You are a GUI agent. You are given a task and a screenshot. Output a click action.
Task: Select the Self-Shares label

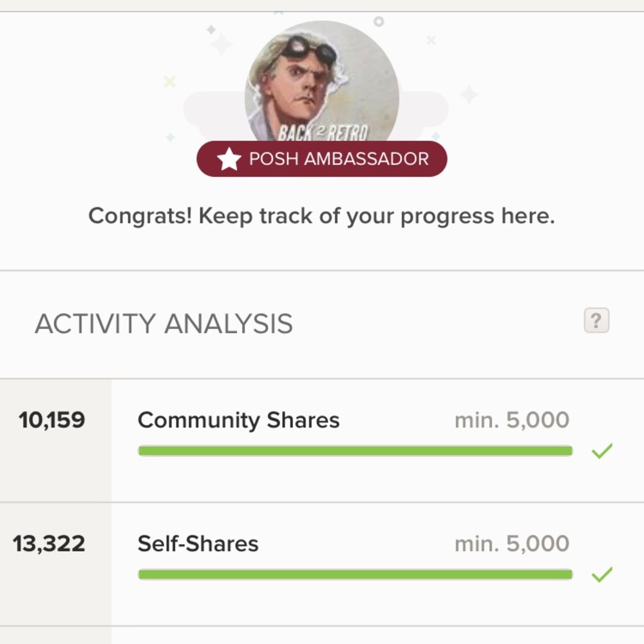click(x=198, y=544)
